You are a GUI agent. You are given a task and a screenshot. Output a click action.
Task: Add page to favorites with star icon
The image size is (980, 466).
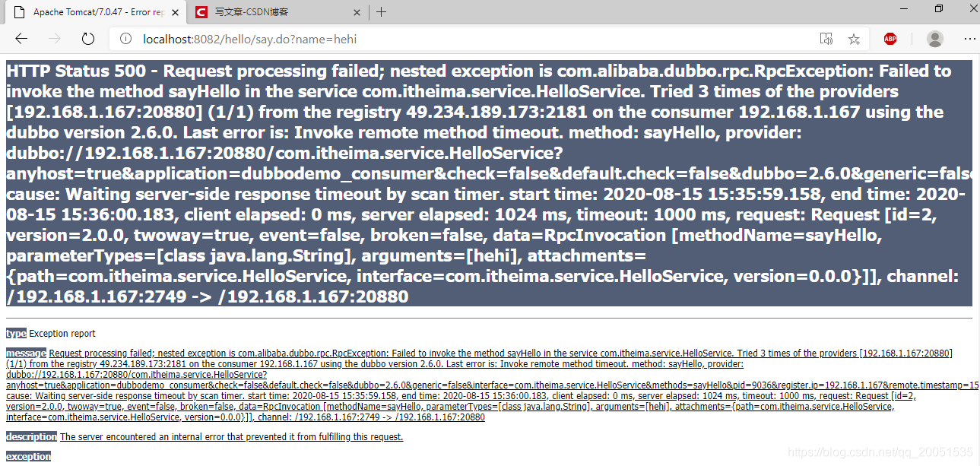(854, 39)
